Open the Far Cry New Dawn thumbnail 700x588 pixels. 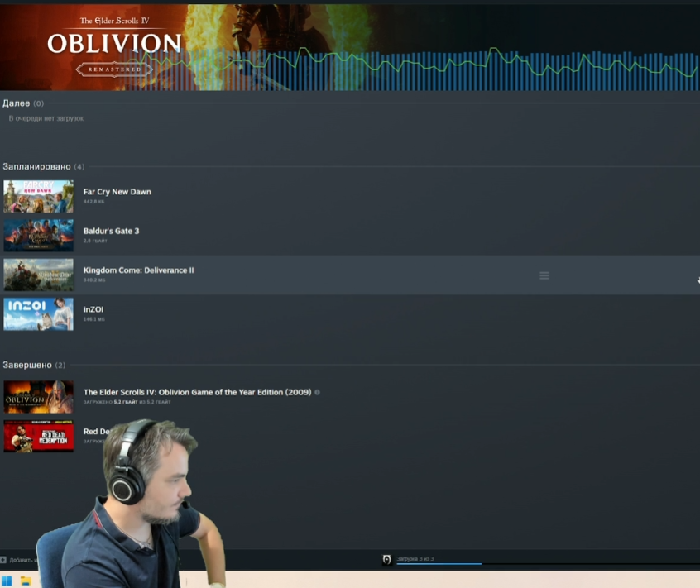coord(38,196)
